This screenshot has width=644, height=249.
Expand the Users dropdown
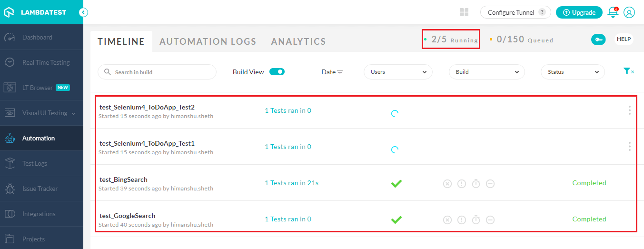(x=398, y=72)
